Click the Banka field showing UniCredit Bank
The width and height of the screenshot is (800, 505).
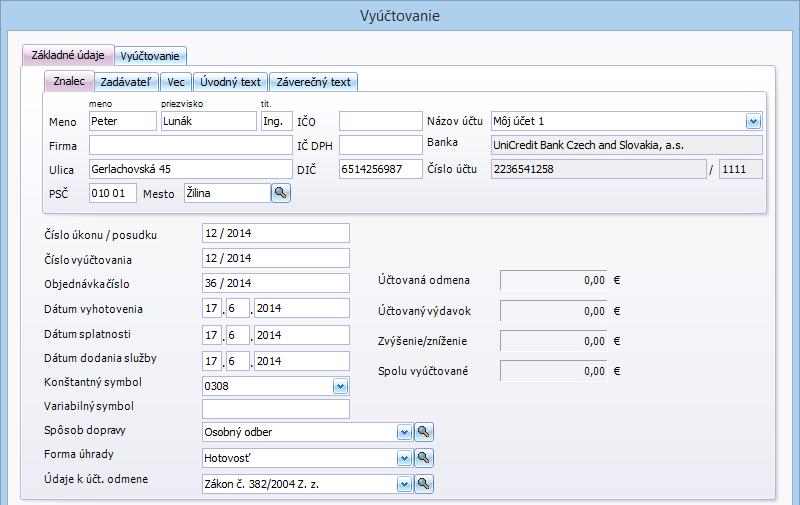627,145
